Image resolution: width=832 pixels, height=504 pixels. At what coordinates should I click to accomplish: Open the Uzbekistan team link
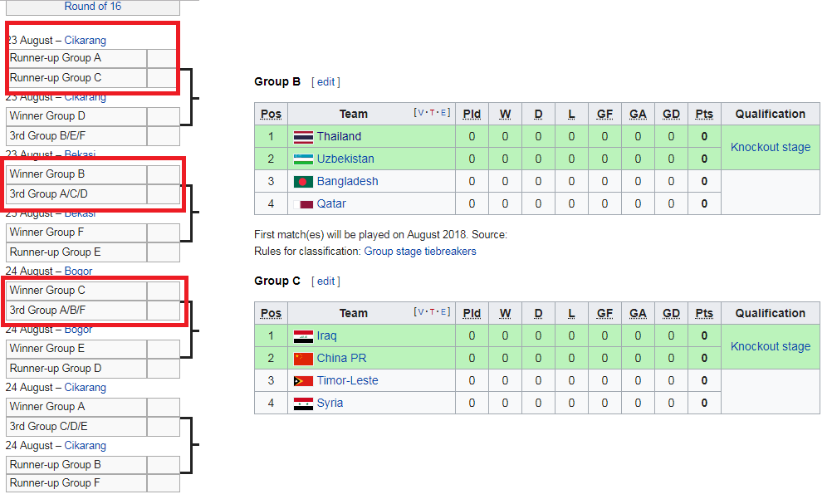345,159
